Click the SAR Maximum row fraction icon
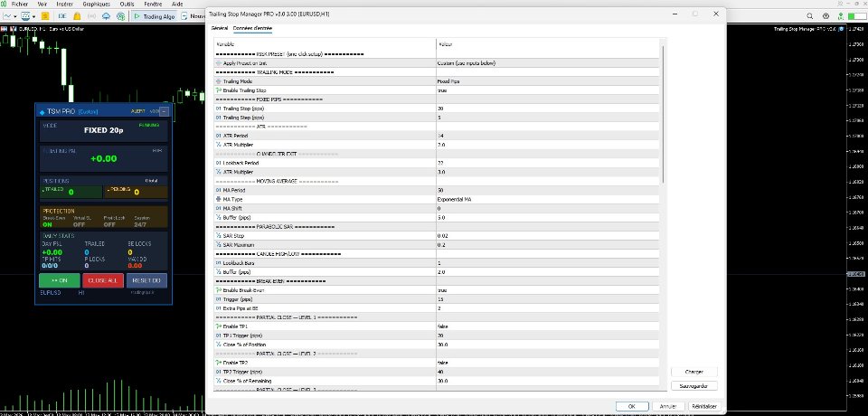This screenshot has height=416, width=868. (x=219, y=245)
